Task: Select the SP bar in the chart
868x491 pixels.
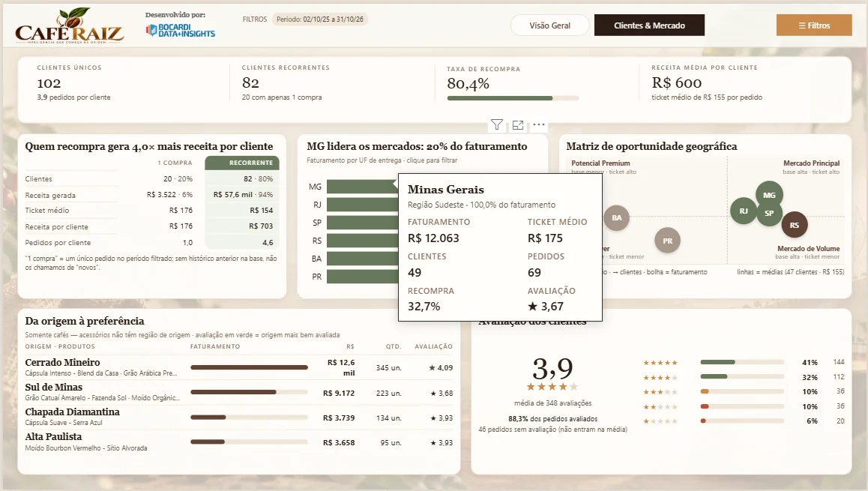Action: [362, 223]
